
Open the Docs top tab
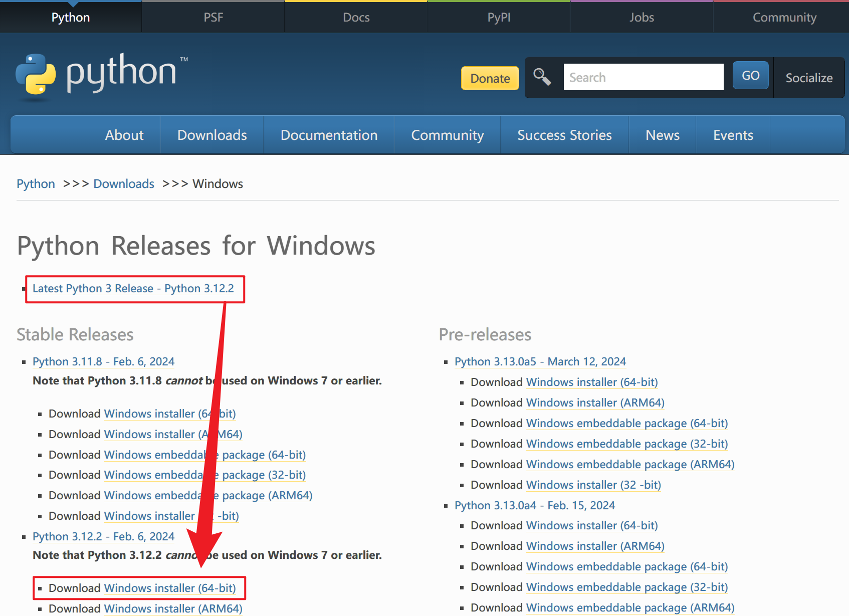356,17
